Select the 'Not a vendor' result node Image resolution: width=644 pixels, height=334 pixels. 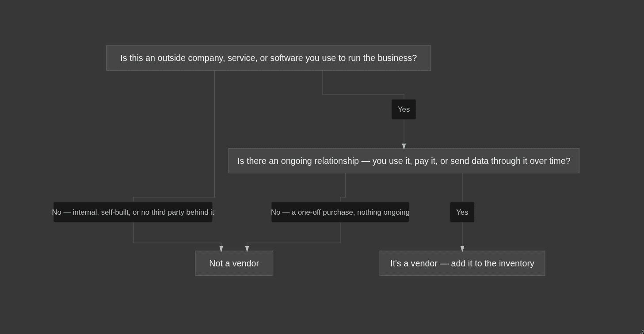pyautogui.click(x=234, y=263)
